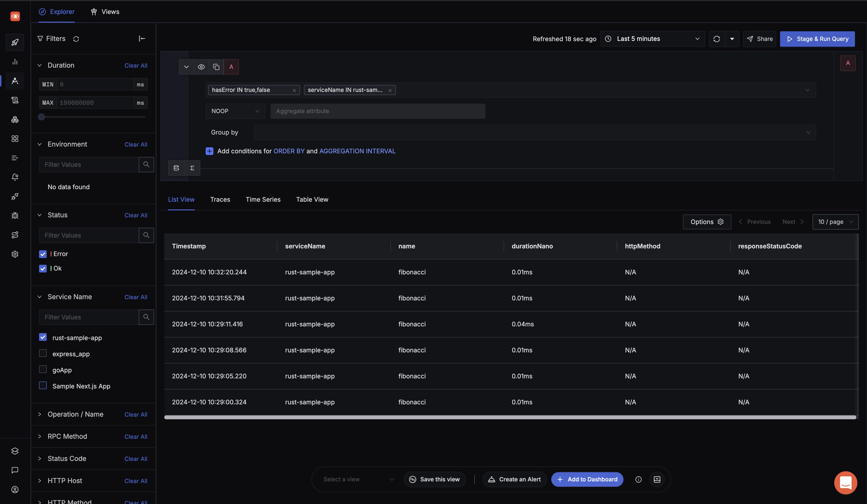Toggle query A visibility eye
The height and width of the screenshot is (504, 867).
coord(201,67)
